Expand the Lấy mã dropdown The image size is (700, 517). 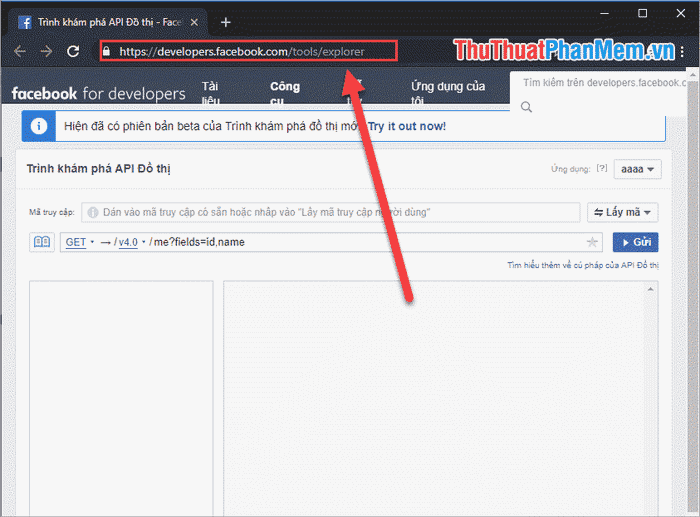tap(622, 212)
